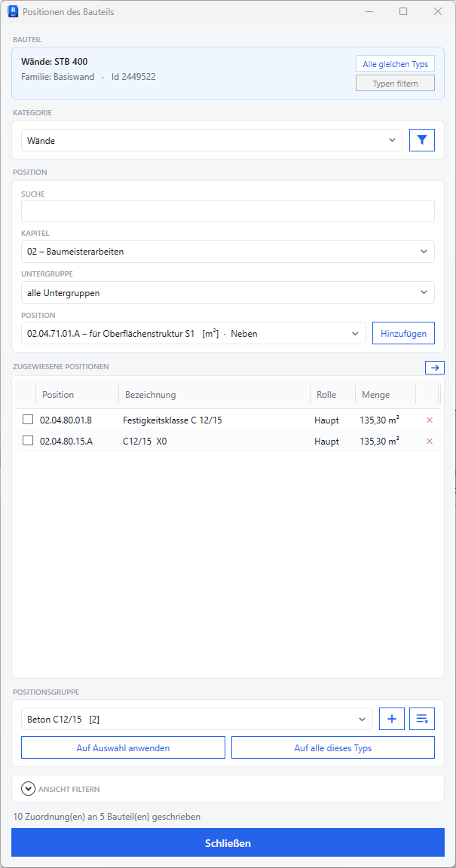
Task: Tick checkbox for row 02.04.80.01.B
Action: pos(28,420)
